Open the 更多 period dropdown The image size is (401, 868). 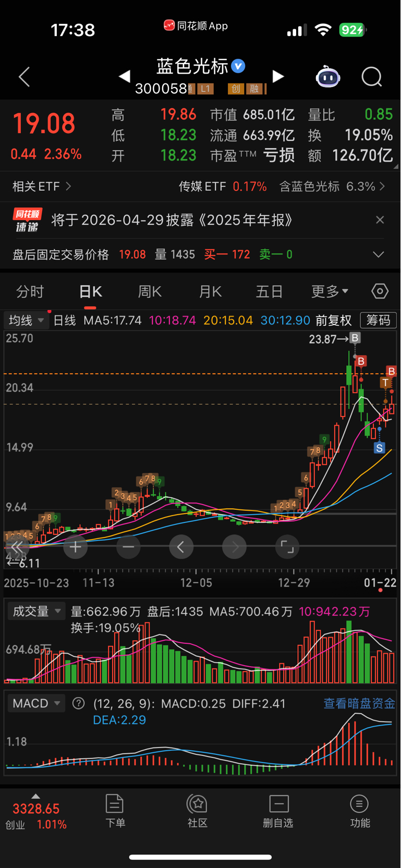click(330, 291)
